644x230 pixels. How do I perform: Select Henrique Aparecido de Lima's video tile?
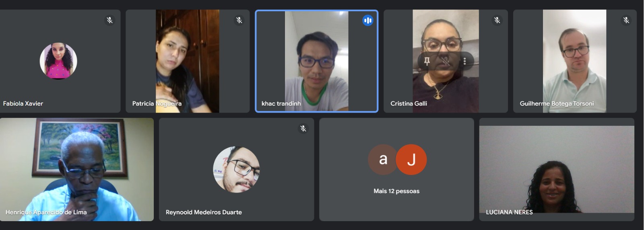[x=77, y=169]
